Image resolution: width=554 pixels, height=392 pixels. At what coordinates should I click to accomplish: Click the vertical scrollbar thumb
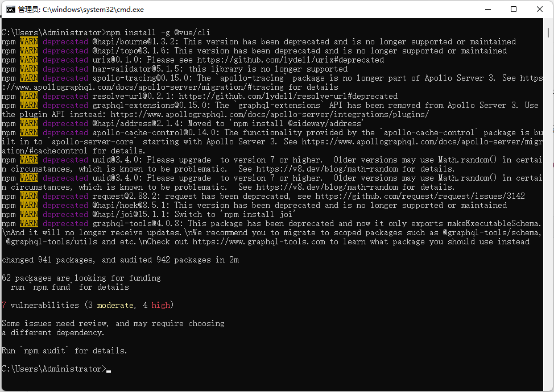click(548, 33)
